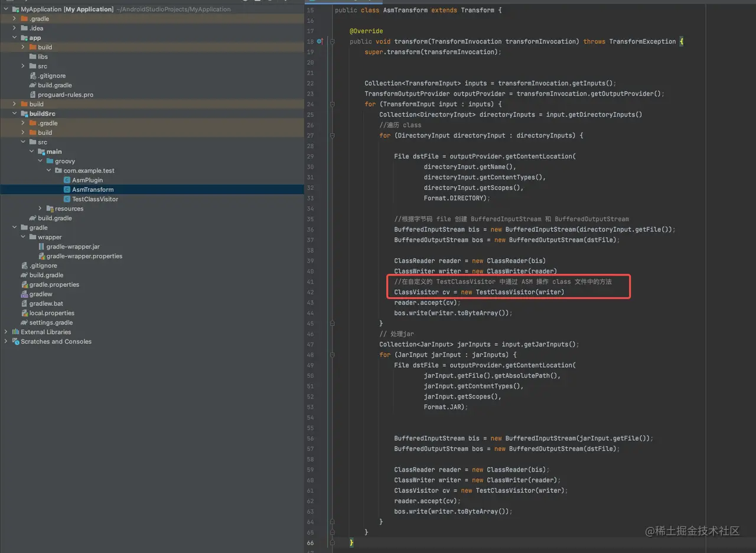Click the gradle-wrapper.properties file icon
756x553 pixels.
pyautogui.click(x=41, y=256)
